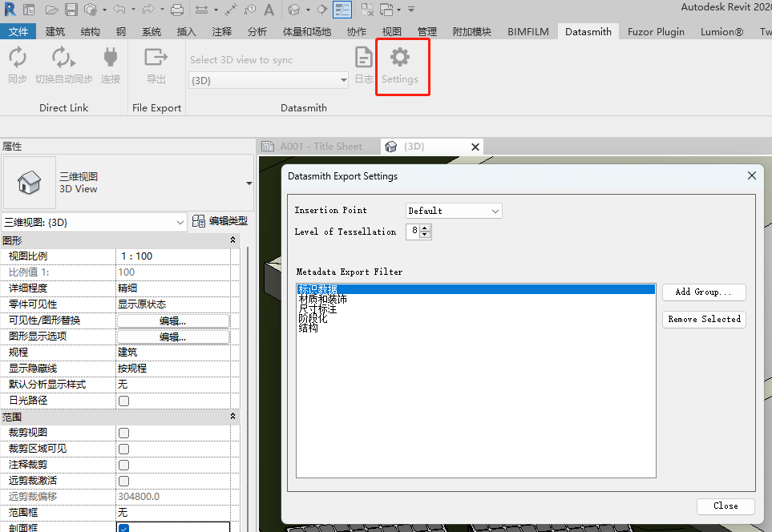This screenshot has width=772, height=532.
Task: Switch to the Lumion® ribbon tab
Action: [x=721, y=31]
